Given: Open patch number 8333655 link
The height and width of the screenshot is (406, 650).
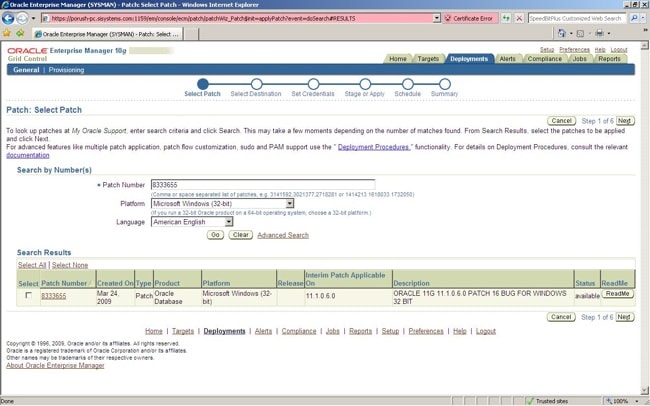Looking at the screenshot, I should coord(53,296).
